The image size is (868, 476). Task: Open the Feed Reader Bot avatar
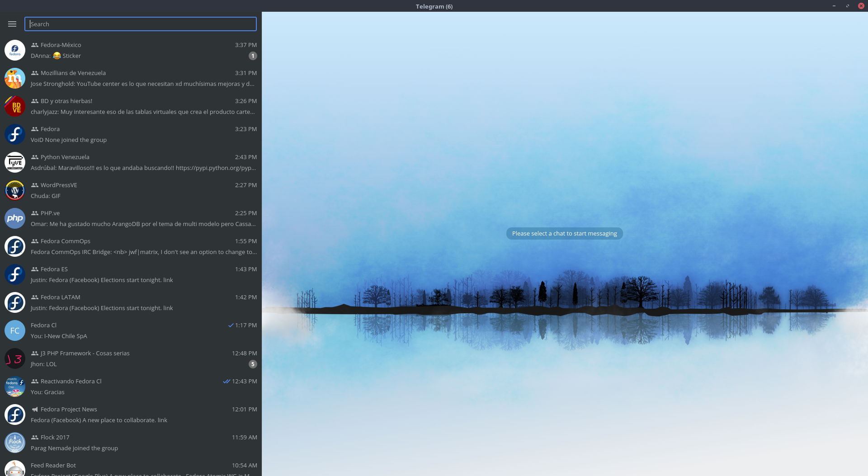(x=15, y=468)
